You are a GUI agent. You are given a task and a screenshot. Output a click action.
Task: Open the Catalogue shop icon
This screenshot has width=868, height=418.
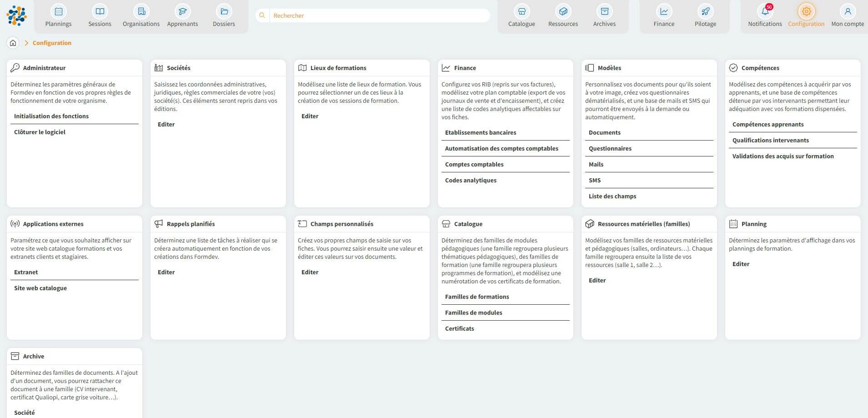click(x=522, y=11)
